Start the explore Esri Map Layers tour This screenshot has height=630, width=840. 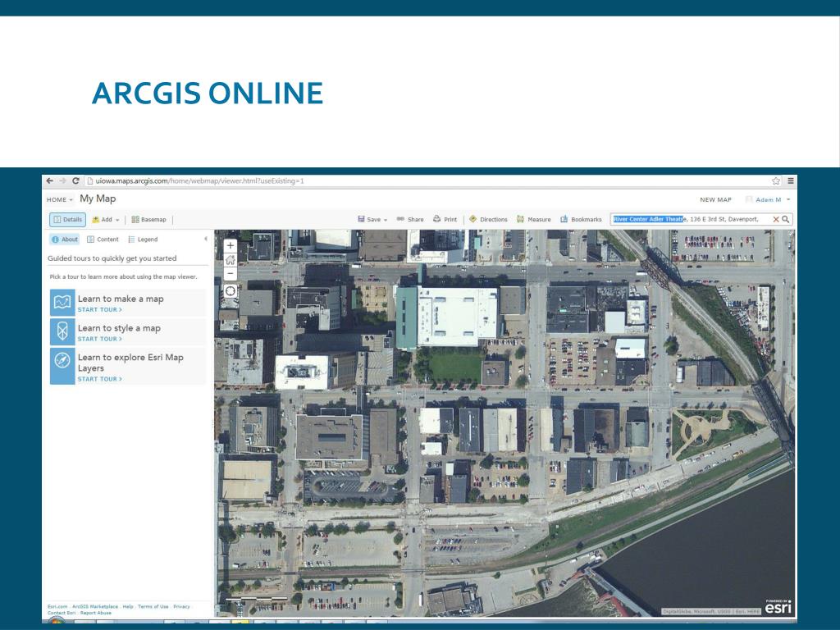pyautogui.click(x=99, y=379)
